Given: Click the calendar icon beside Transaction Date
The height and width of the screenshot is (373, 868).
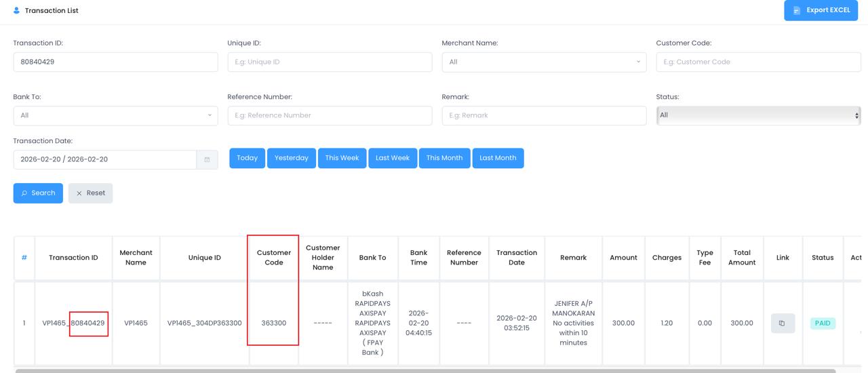Looking at the screenshot, I should click(207, 159).
